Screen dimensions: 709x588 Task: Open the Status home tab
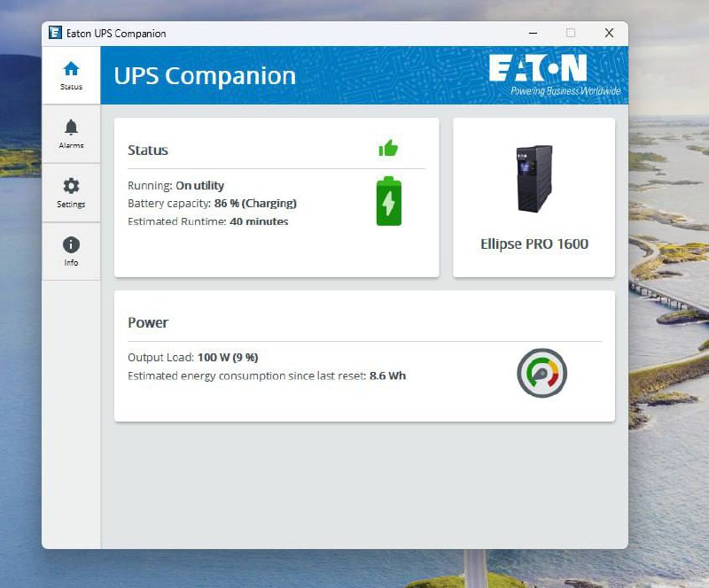coord(71,75)
